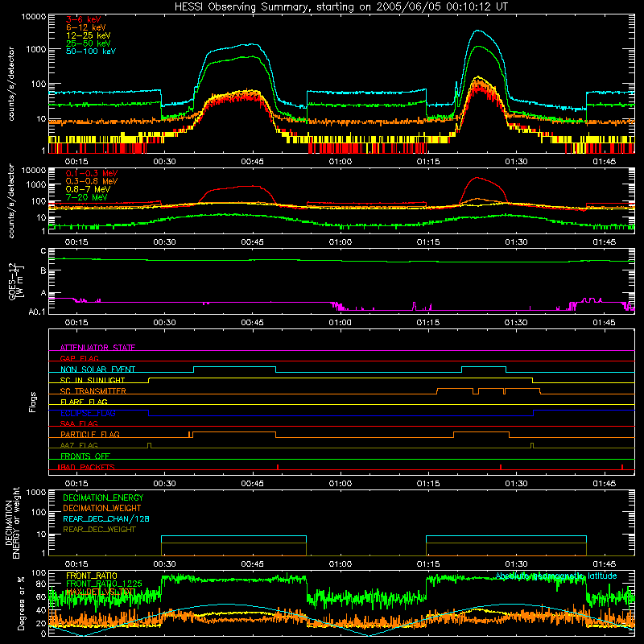Click the C class tick on the GOES axis
The height and width of the screenshot is (644, 644).
pos(43,251)
